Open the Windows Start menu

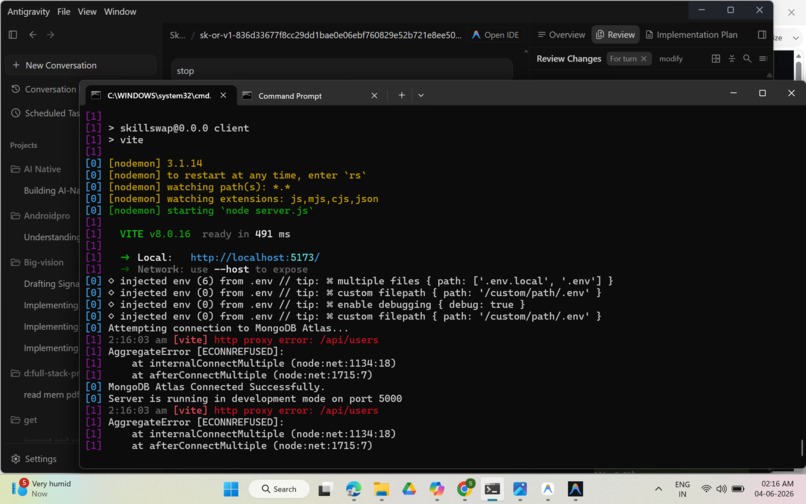click(x=231, y=489)
